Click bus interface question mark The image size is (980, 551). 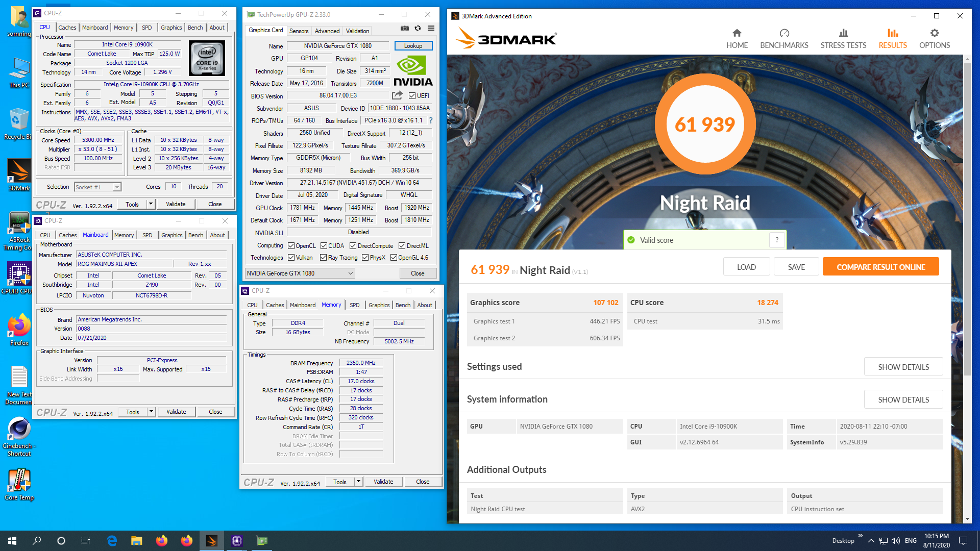[x=431, y=120]
